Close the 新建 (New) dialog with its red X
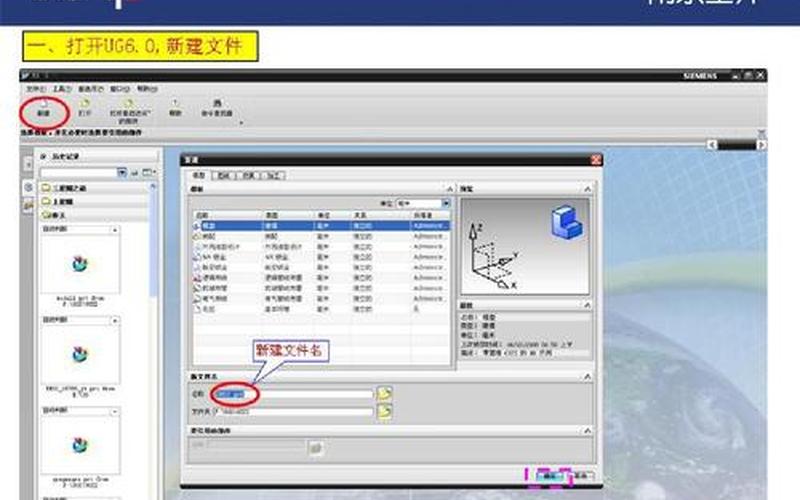This screenshot has height=500, width=800. tap(596, 160)
